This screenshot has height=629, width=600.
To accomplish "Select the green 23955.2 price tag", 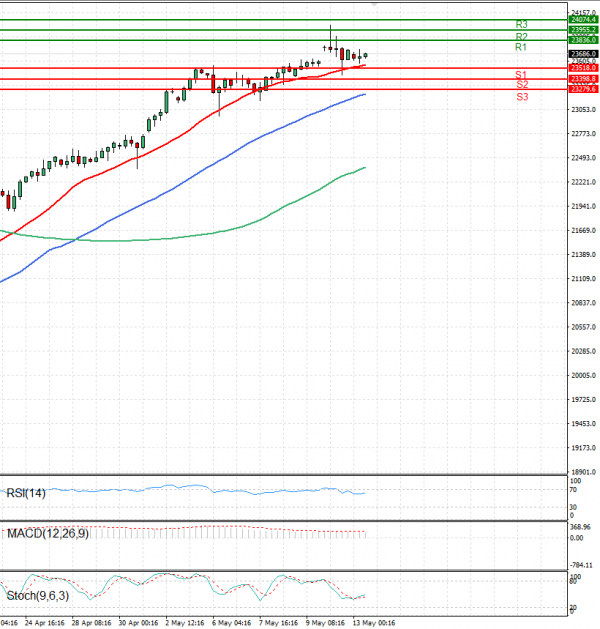I will (584, 30).
